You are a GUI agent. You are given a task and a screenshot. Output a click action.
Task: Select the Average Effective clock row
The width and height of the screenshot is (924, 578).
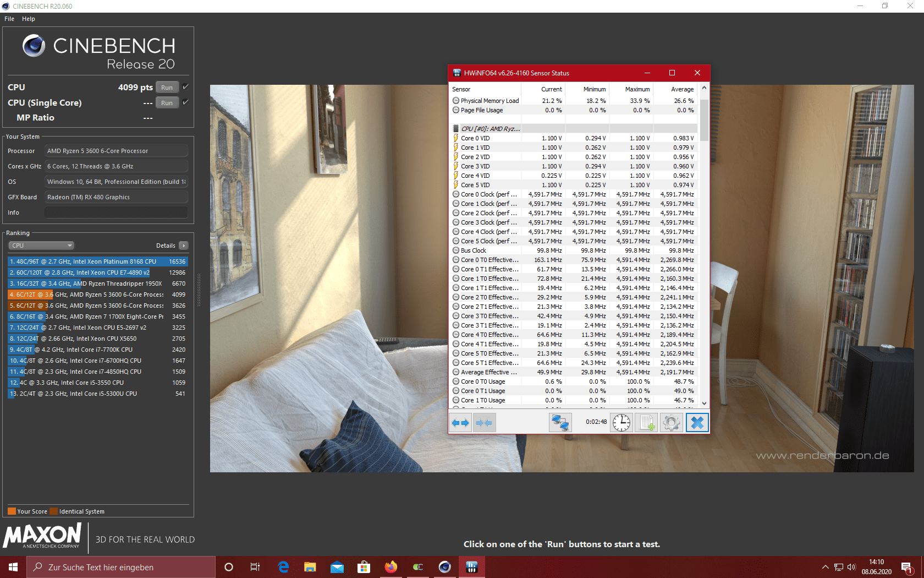(574, 372)
